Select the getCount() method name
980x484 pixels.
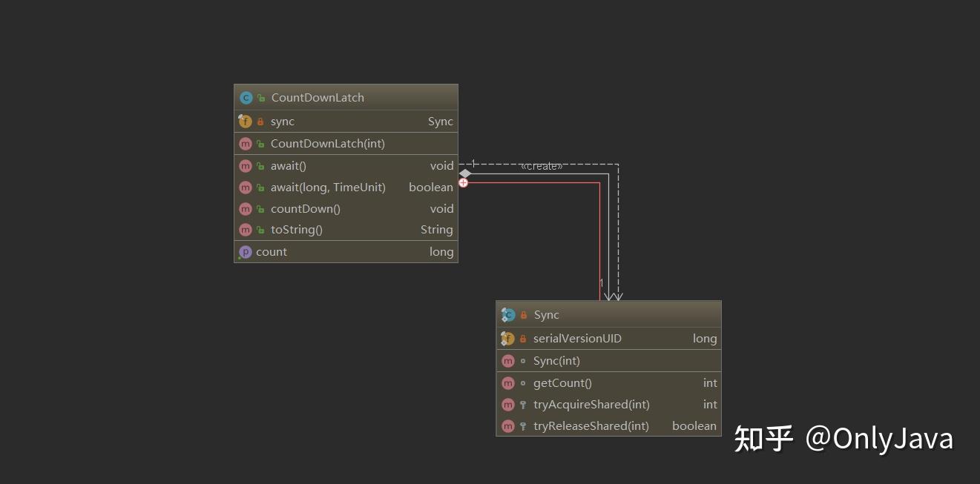click(562, 383)
